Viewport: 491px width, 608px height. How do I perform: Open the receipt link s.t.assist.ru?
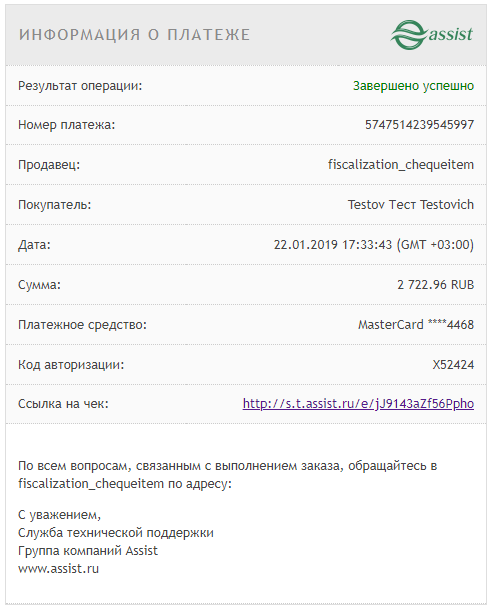click(358, 404)
